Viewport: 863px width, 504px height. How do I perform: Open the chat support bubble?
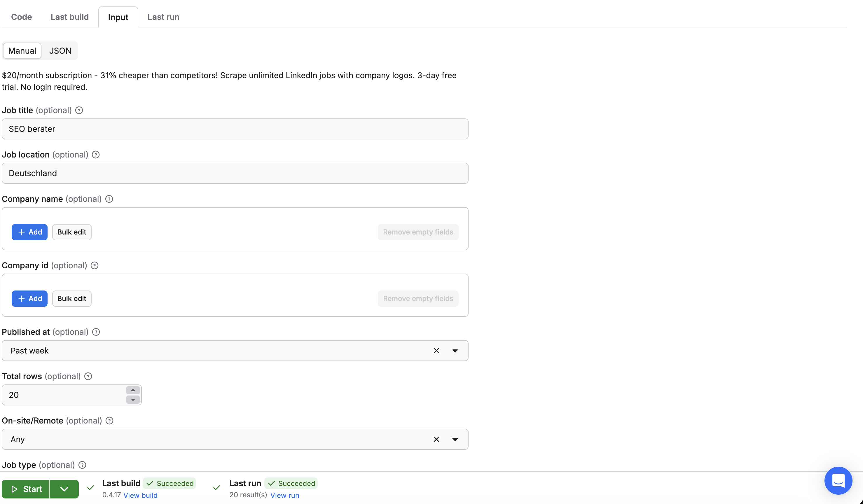pos(838,481)
